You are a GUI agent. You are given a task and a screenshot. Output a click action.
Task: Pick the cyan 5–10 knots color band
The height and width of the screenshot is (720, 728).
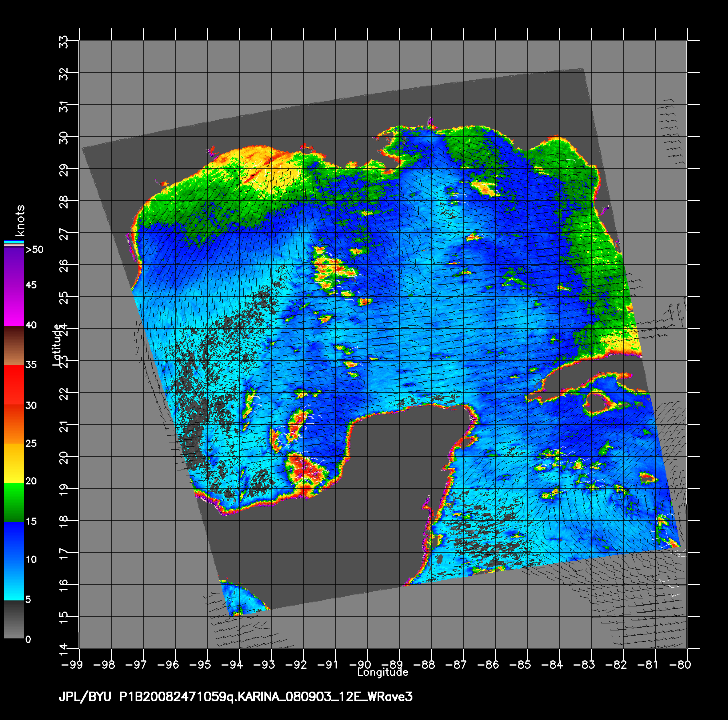tap(14, 581)
